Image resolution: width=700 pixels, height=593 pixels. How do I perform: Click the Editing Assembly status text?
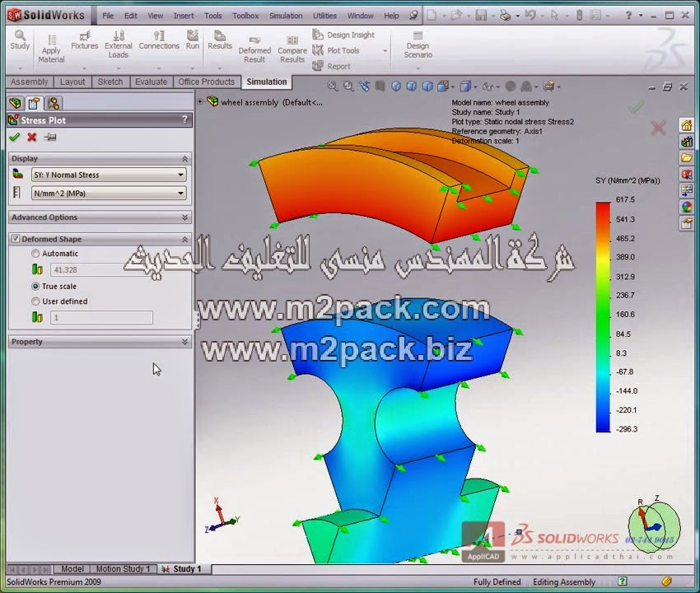[x=564, y=581]
